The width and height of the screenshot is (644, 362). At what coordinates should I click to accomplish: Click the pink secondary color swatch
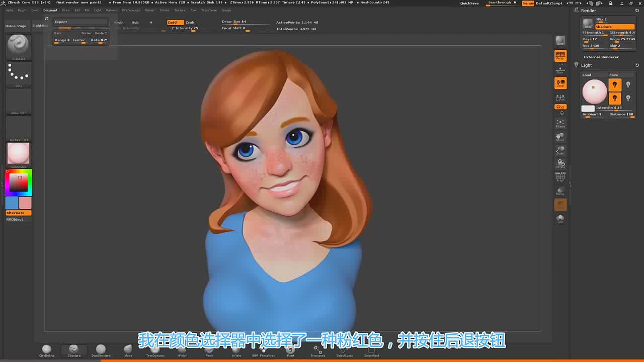pos(25,203)
